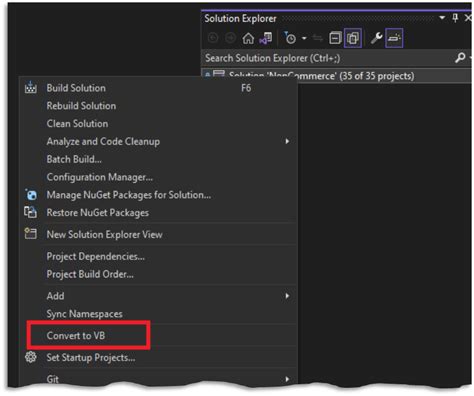Open Pending Changes Filter dropdown arrow

coord(304,38)
